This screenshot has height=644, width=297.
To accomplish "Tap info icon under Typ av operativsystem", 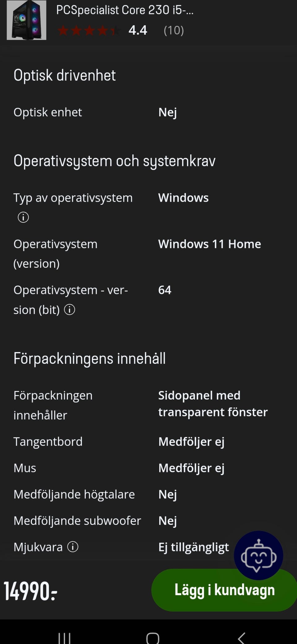I will (x=23, y=217).
